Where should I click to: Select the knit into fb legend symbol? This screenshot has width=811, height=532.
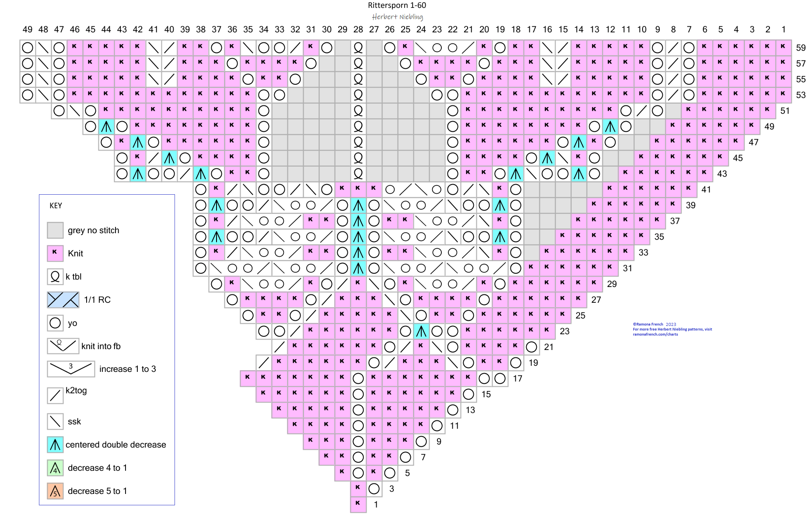coord(63,346)
